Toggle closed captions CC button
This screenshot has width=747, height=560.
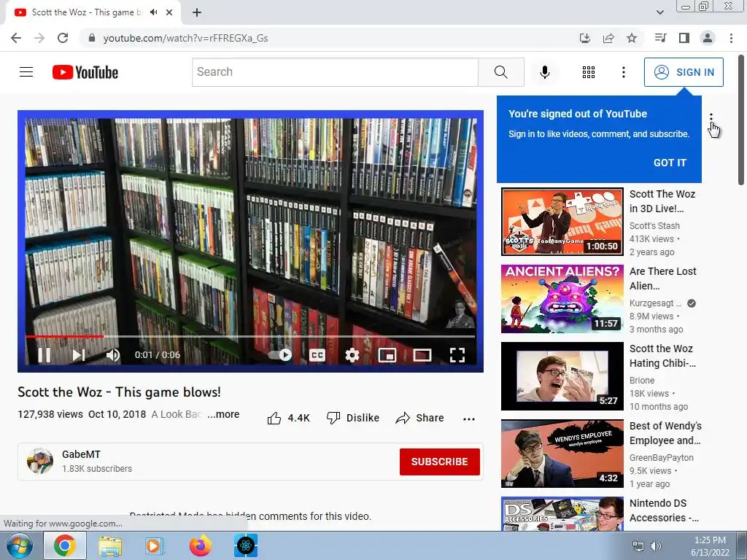click(317, 355)
